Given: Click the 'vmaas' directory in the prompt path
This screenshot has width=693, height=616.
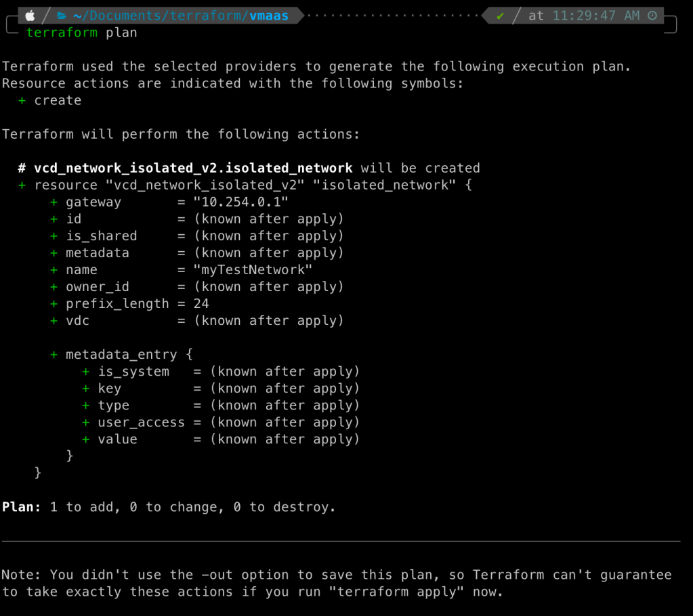Looking at the screenshot, I should [270, 16].
